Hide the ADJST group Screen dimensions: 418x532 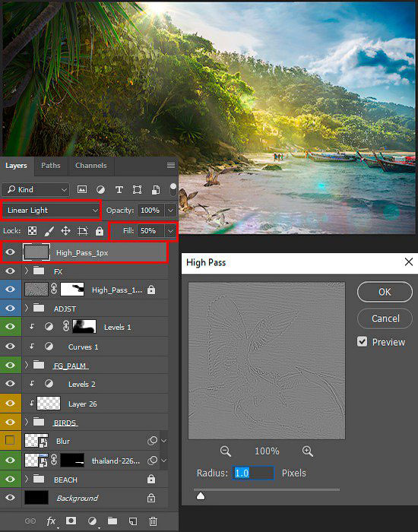10,308
